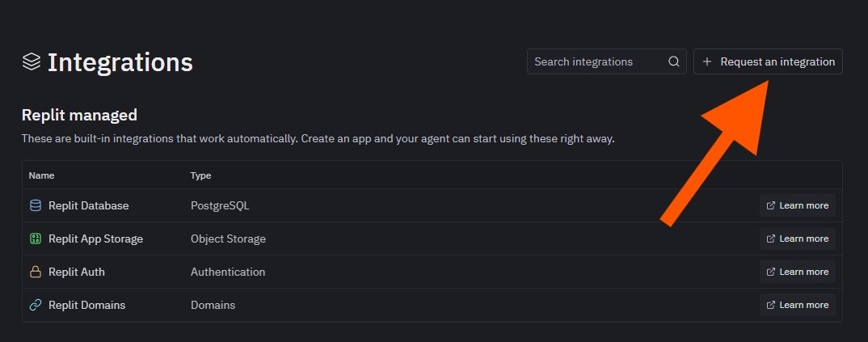Select the Replit Database row name

tap(89, 205)
